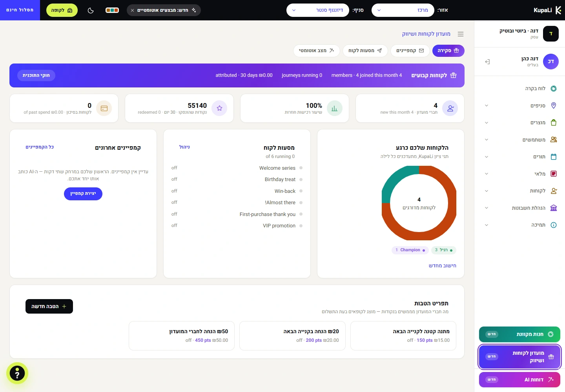The width and height of the screenshot is (565, 392).
Task: Click the לקופה cash register button
Action: coord(62,10)
